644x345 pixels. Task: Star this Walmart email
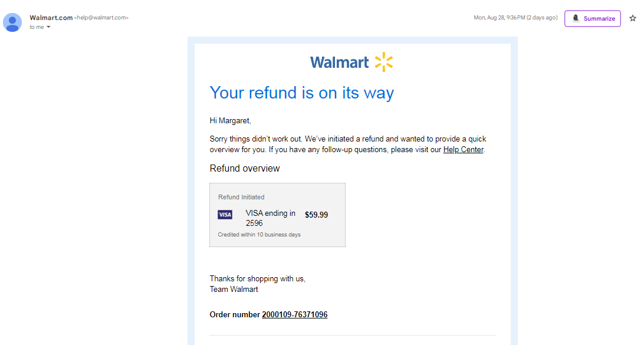633,18
